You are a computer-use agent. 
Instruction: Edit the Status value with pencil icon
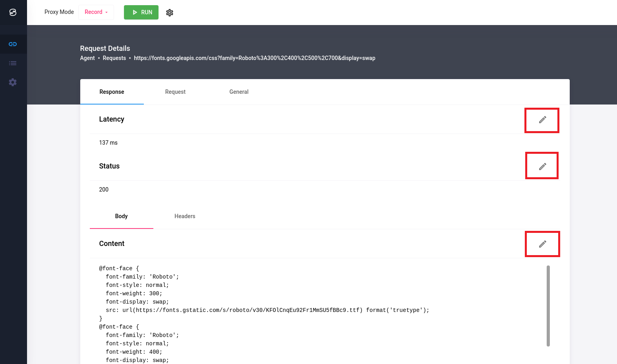[x=542, y=167]
